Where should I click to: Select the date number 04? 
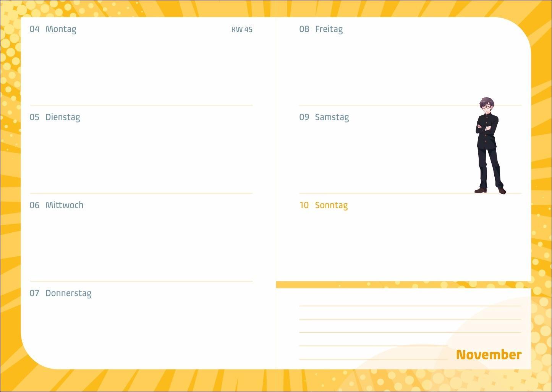point(34,29)
